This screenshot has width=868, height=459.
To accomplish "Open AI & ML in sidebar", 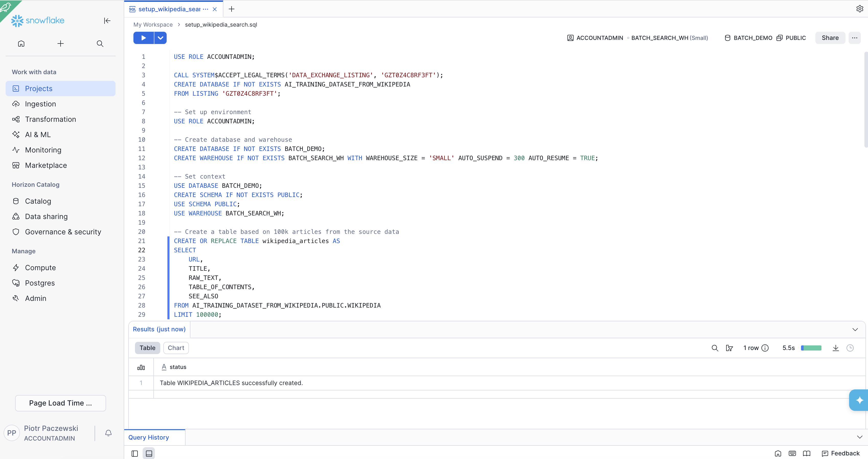I will (x=38, y=135).
